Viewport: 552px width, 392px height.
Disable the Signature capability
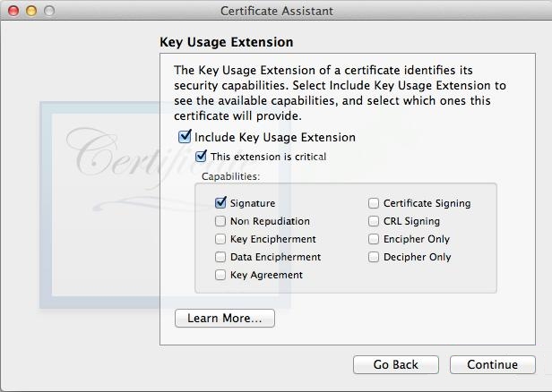pos(220,203)
